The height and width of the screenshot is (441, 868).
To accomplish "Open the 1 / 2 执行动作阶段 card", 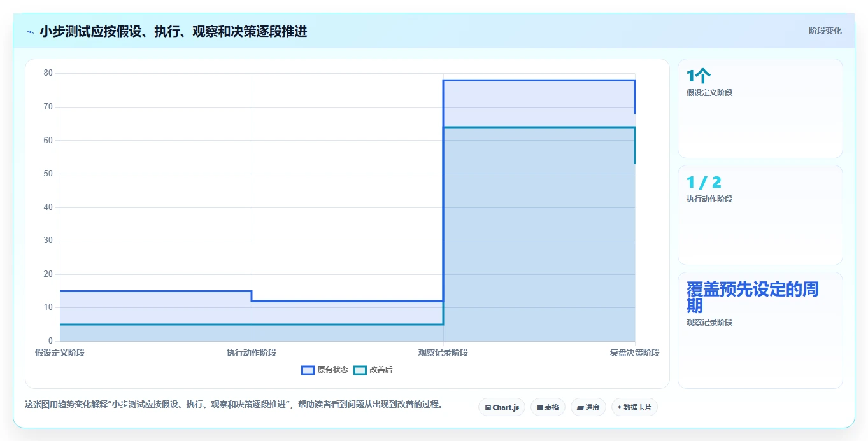I will coord(760,215).
